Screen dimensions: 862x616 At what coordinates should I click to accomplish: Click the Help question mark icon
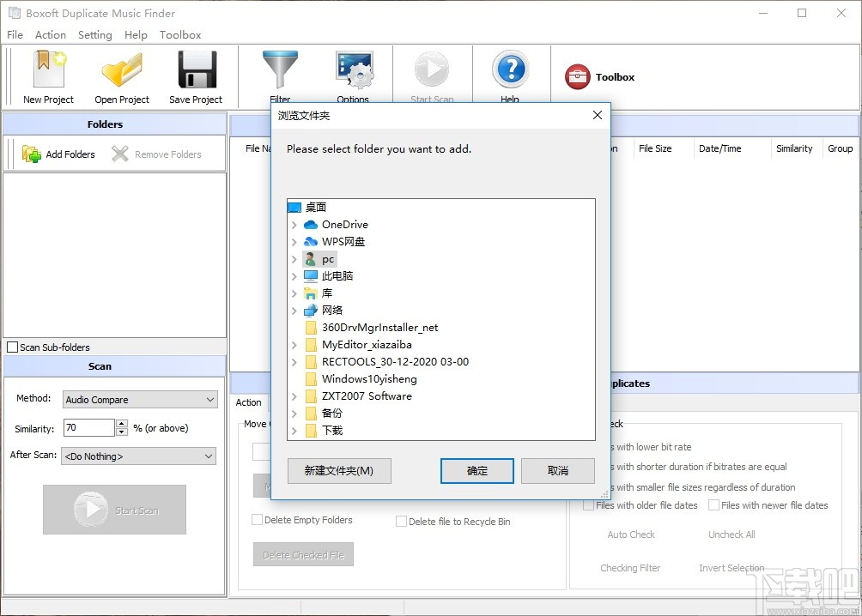510,69
